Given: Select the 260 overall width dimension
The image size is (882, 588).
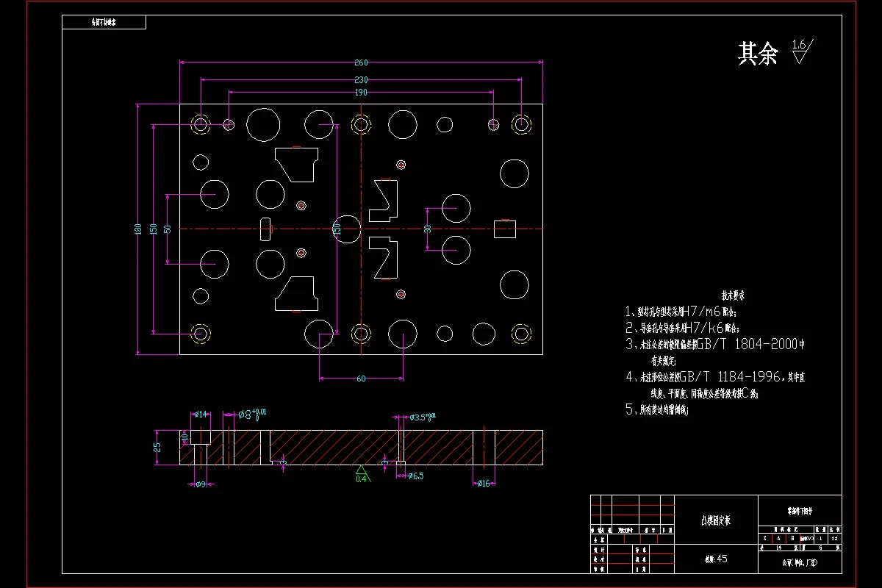Looking at the screenshot, I should [361, 62].
